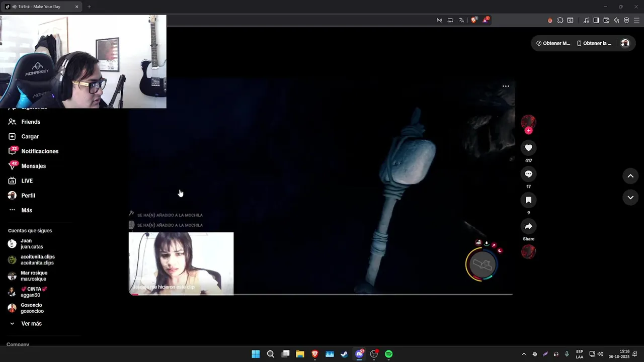This screenshot has height=362, width=644.
Task: Open the Brave Wallet icon
Action: point(606,20)
